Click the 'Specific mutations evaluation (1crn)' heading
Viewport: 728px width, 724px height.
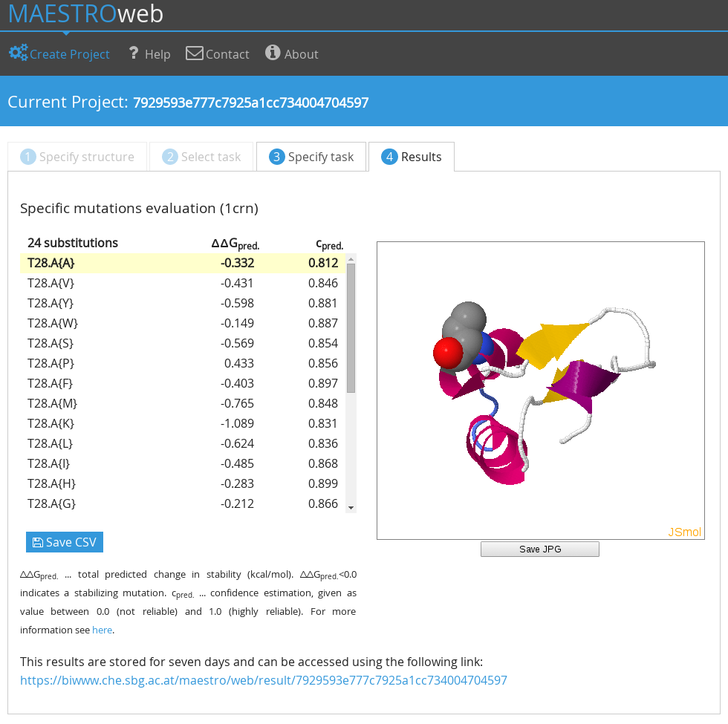(140, 209)
